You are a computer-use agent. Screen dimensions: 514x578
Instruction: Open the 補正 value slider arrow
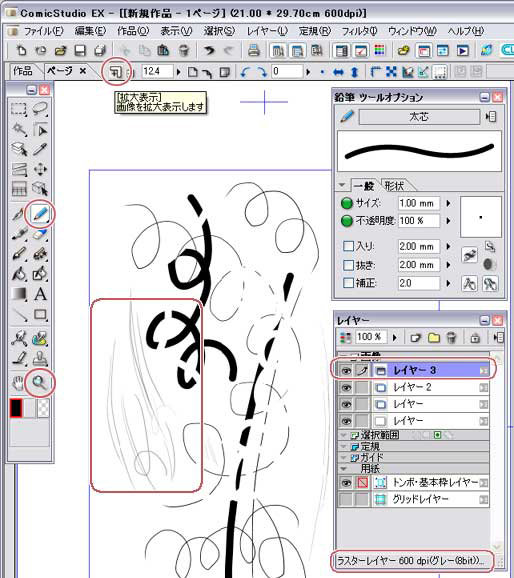pyautogui.click(x=448, y=283)
